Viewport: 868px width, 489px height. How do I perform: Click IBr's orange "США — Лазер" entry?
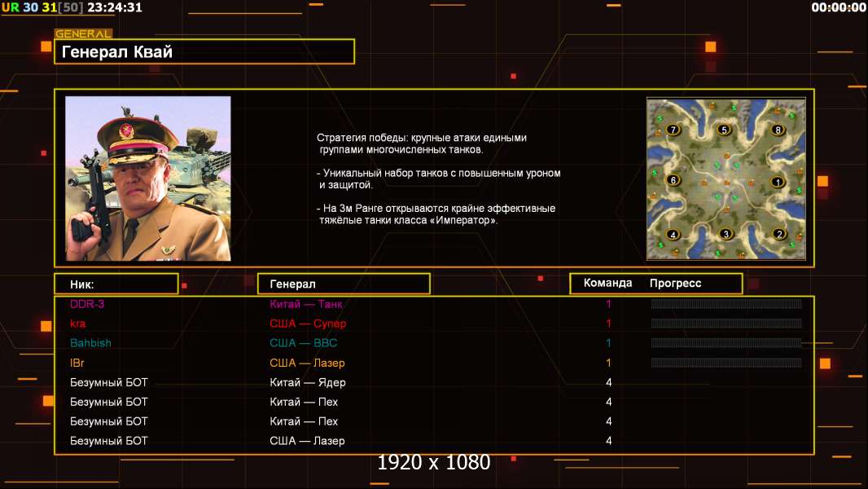pos(307,363)
